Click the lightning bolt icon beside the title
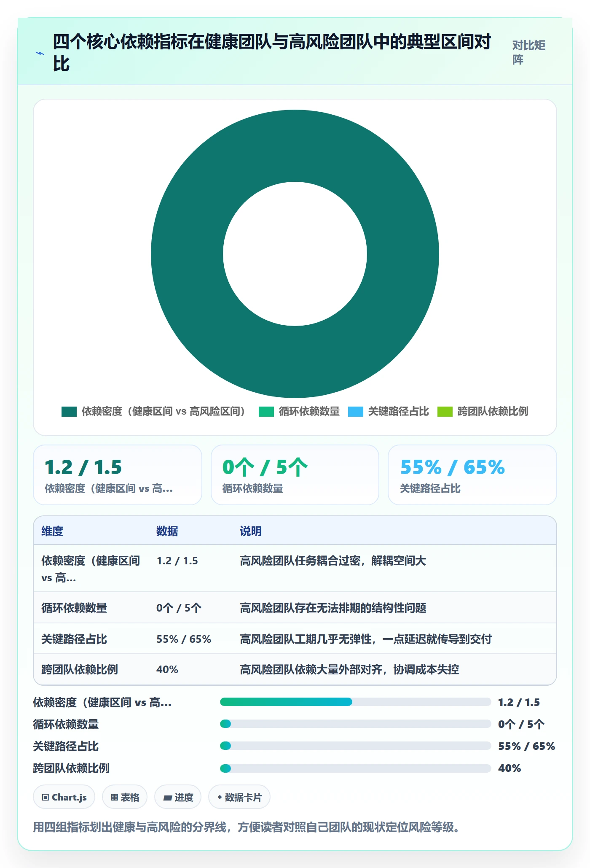Image resolution: width=590 pixels, height=868 pixels. tap(40, 53)
